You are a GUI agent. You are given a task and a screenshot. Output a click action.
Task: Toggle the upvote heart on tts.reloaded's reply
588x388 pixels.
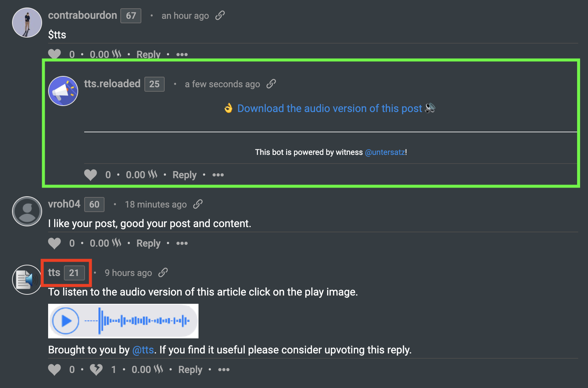point(90,174)
